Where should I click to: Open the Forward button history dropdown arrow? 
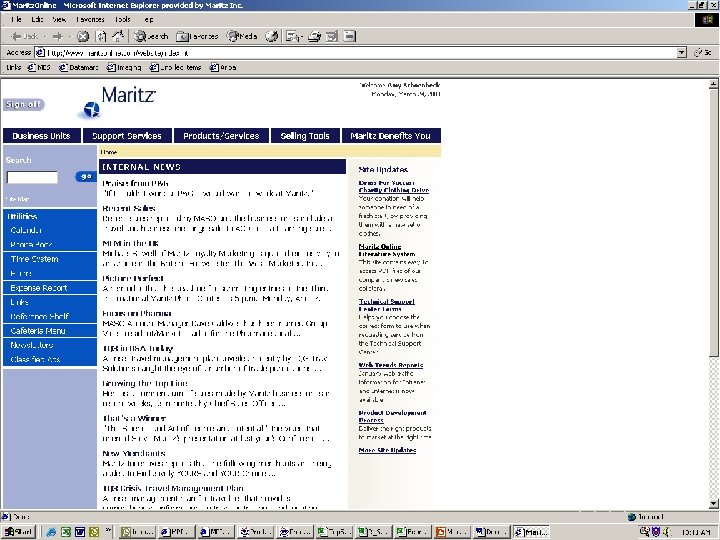tap(70, 36)
